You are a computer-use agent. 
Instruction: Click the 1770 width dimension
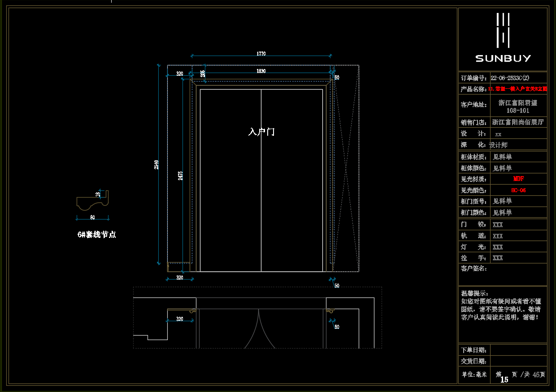tap(261, 54)
